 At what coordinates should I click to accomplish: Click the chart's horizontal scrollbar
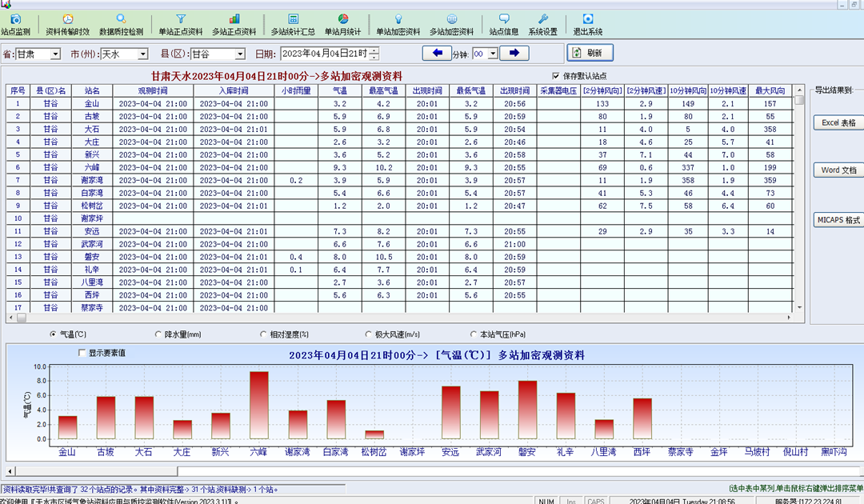pos(432,471)
